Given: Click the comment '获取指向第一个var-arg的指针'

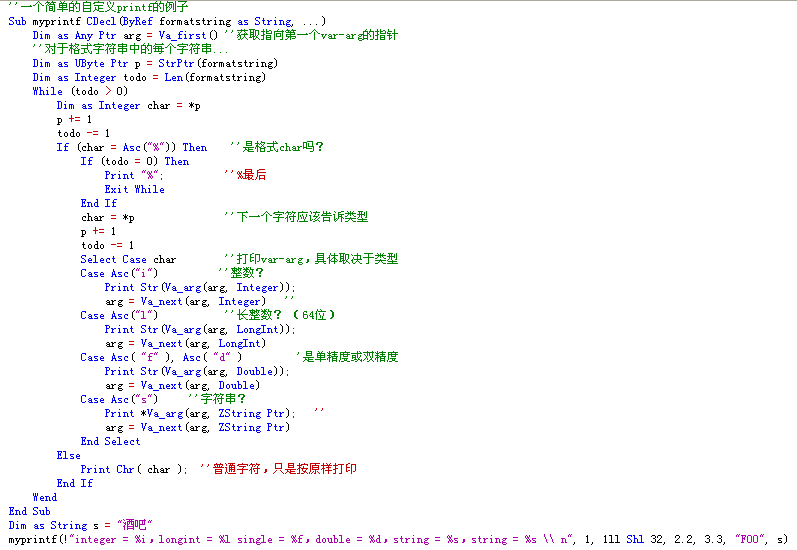Looking at the screenshot, I should [x=312, y=35].
